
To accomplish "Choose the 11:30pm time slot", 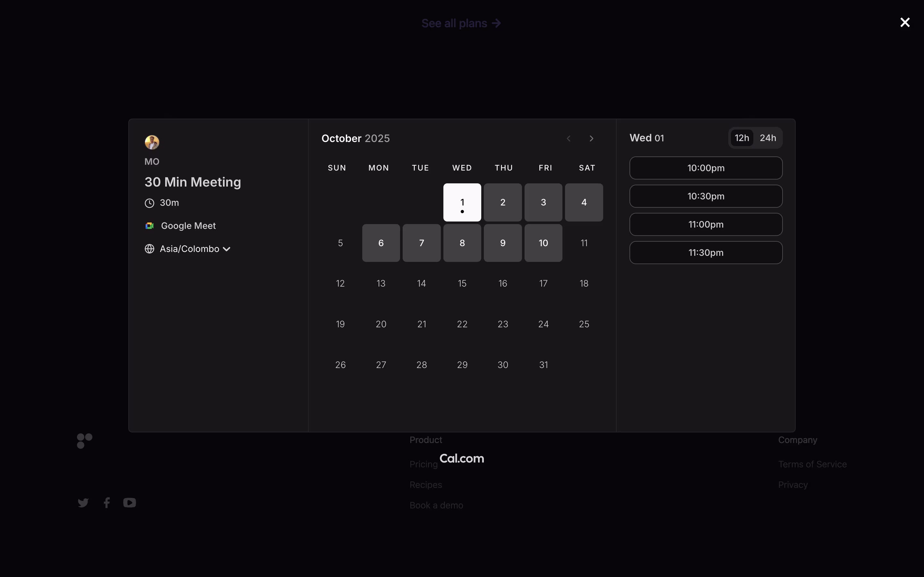I will 706,253.
